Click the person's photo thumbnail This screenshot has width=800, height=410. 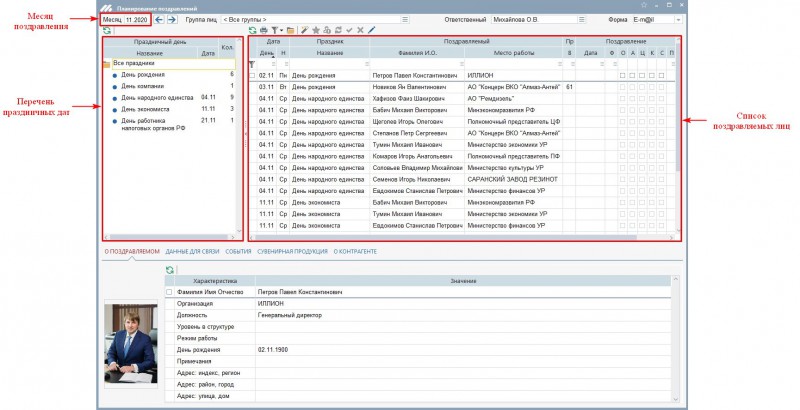pos(131,344)
